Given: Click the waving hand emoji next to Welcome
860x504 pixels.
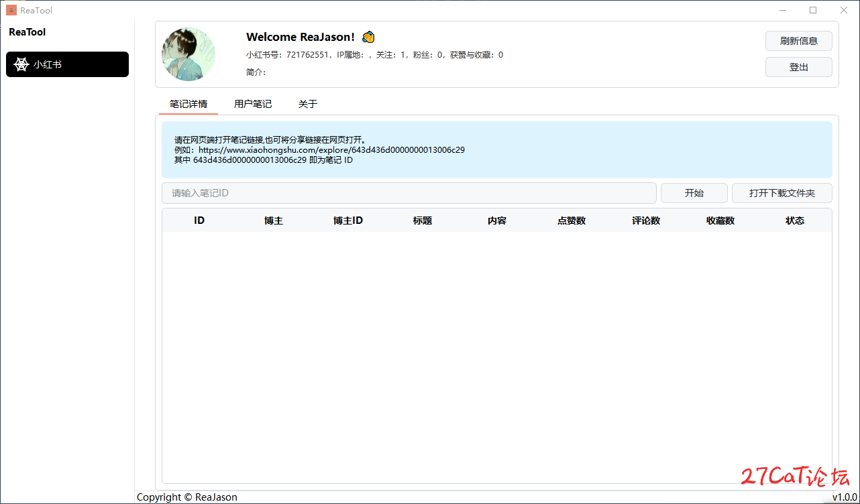Looking at the screenshot, I should (x=368, y=37).
